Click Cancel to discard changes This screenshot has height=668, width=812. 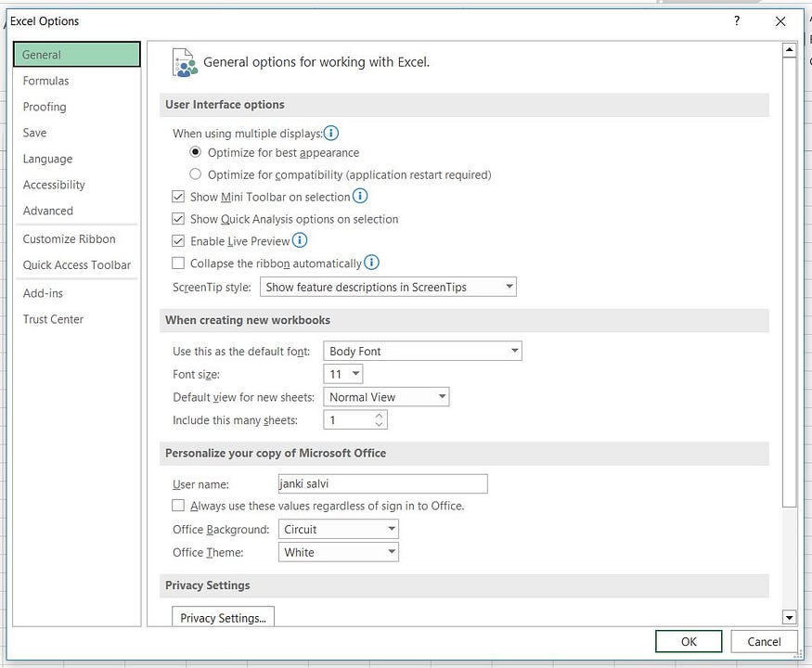[x=764, y=642]
